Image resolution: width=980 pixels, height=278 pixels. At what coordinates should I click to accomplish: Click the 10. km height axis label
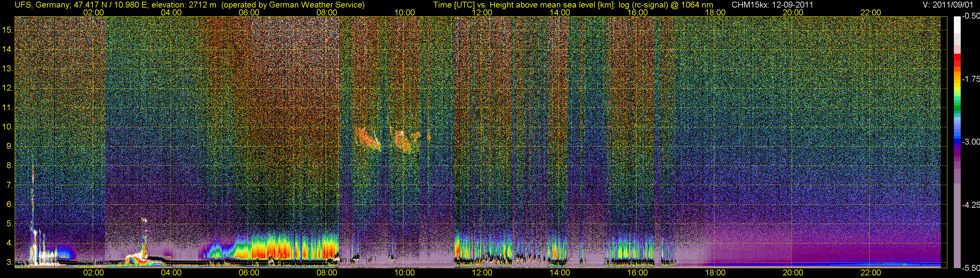pyautogui.click(x=7, y=127)
